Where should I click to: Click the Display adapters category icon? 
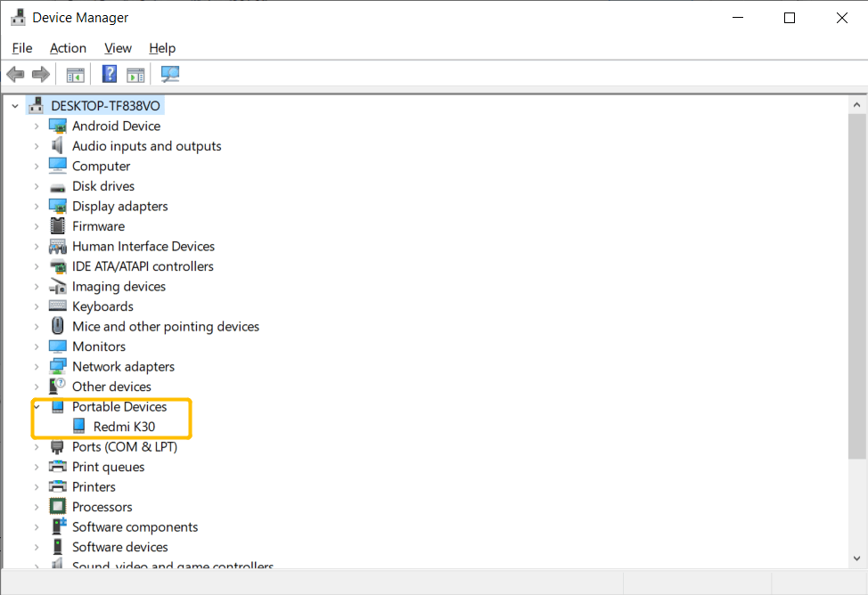(58, 206)
